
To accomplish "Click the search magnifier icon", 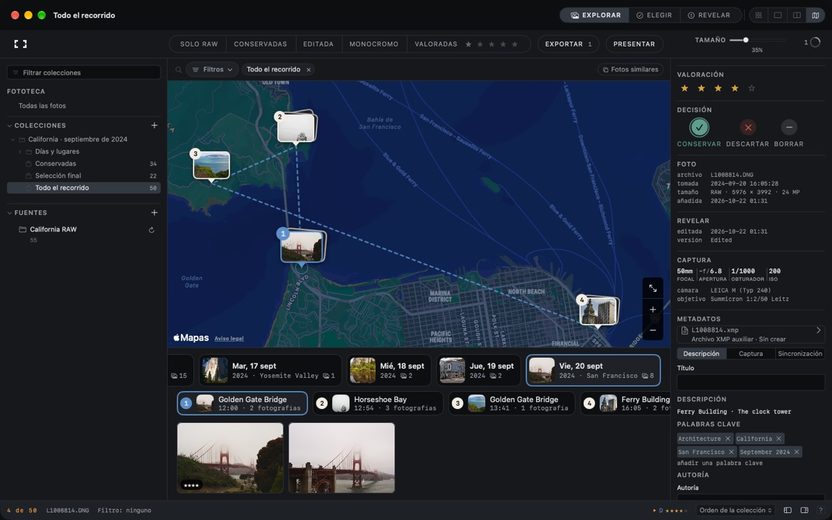I will coord(178,70).
